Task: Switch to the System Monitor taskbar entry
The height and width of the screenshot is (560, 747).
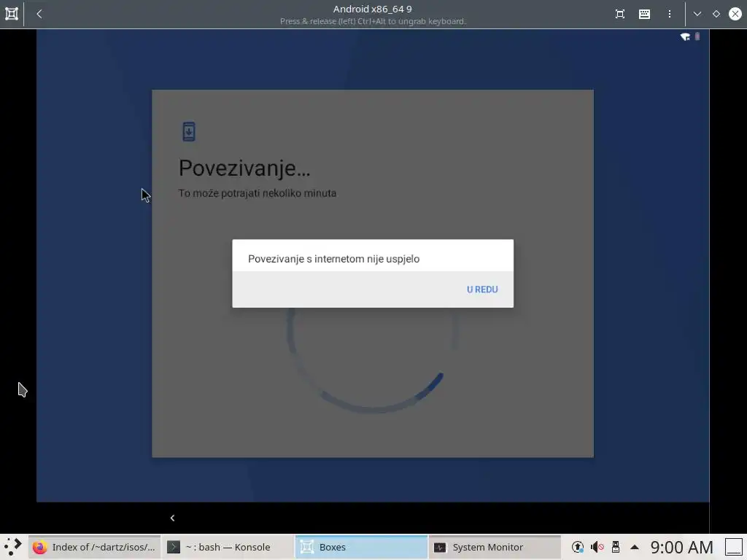Action: pos(495,547)
